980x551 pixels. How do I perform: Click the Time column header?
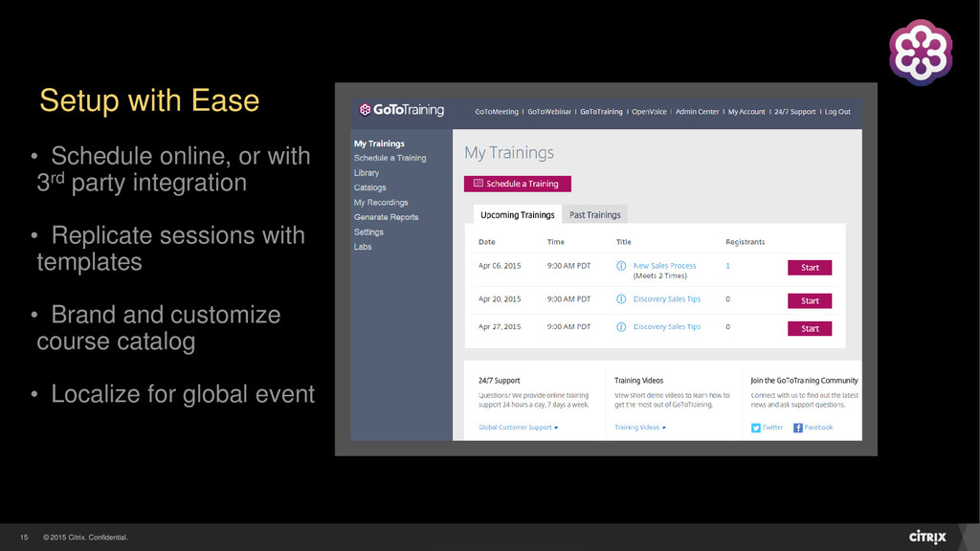click(x=556, y=242)
